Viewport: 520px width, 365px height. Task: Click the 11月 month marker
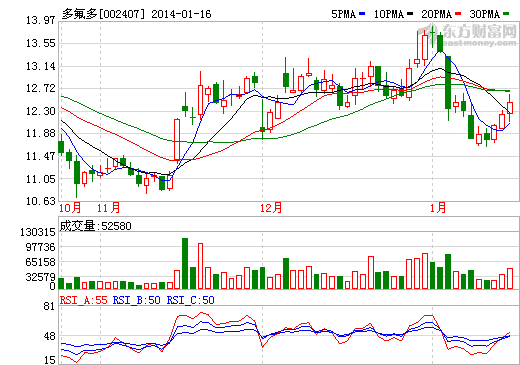point(108,208)
